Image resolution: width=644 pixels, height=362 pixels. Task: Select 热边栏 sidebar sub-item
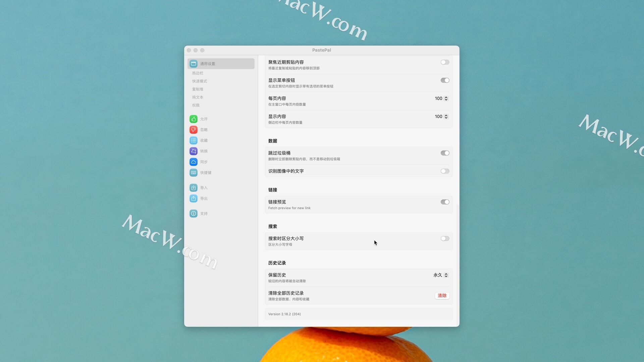pos(198,73)
